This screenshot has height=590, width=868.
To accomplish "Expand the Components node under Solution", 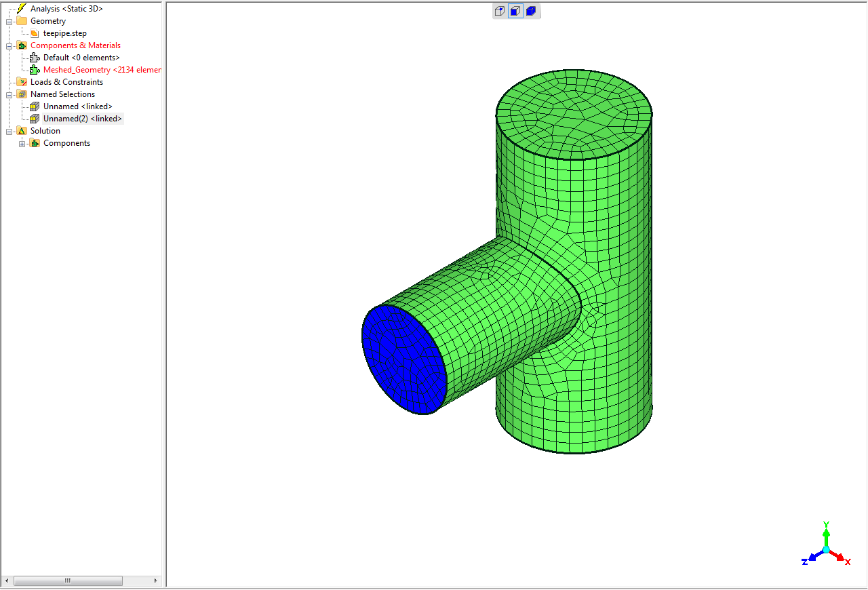I will 22,143.
